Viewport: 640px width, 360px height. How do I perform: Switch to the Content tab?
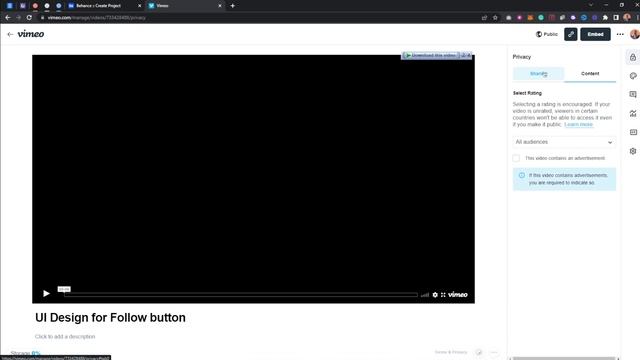click(x=590, y=74)
